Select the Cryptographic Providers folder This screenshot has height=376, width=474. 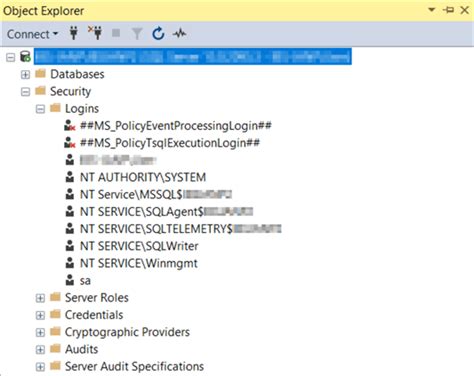point(127,332)
